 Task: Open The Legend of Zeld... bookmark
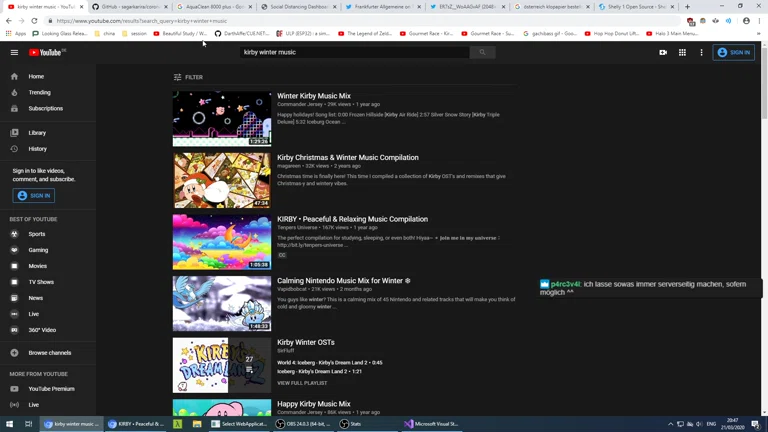click(365, 34)
